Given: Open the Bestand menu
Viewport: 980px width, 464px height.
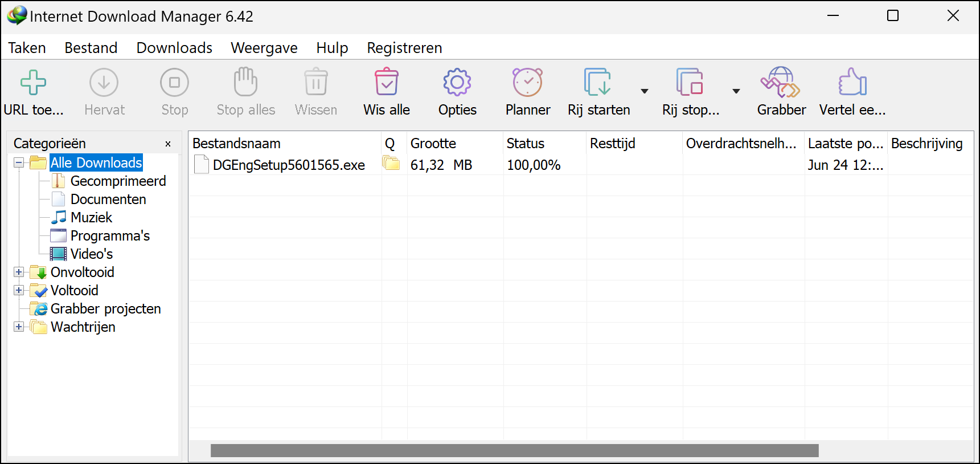Looking at the screenshot, I should point(91,48).
